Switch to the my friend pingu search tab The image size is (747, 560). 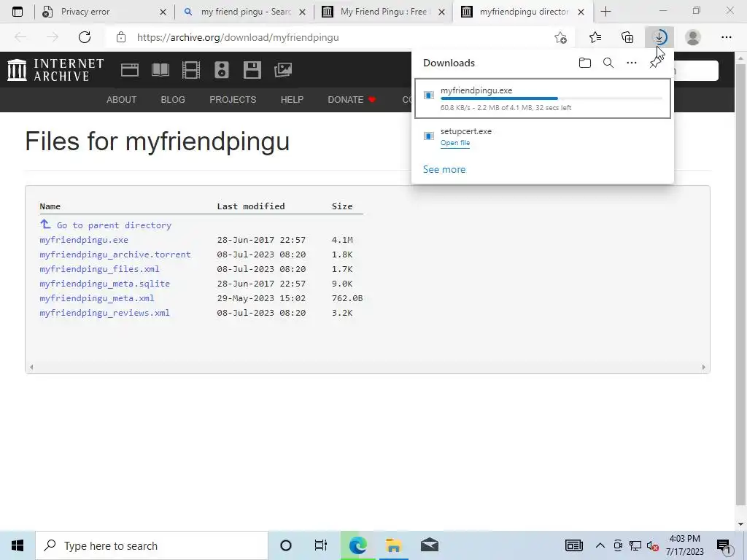pos(246,12)
